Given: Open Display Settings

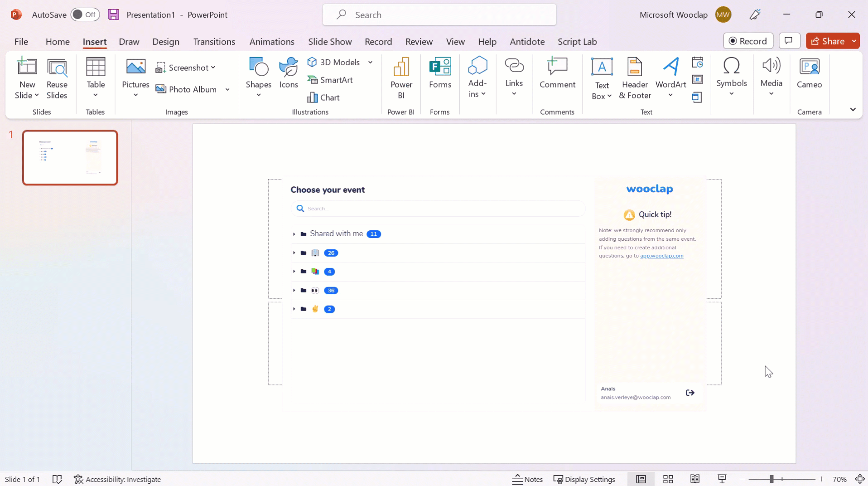Looking at the screenshot, I should tap(584, 479).
